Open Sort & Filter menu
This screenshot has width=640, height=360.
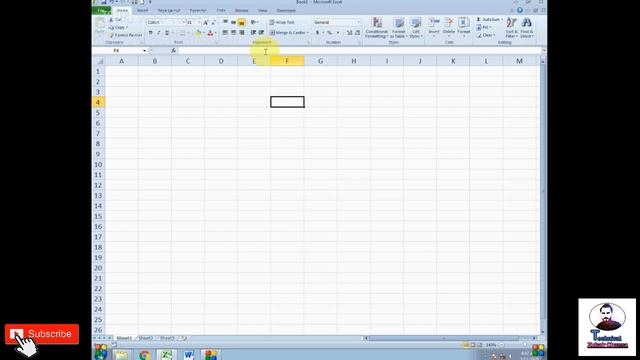[511, 28]
